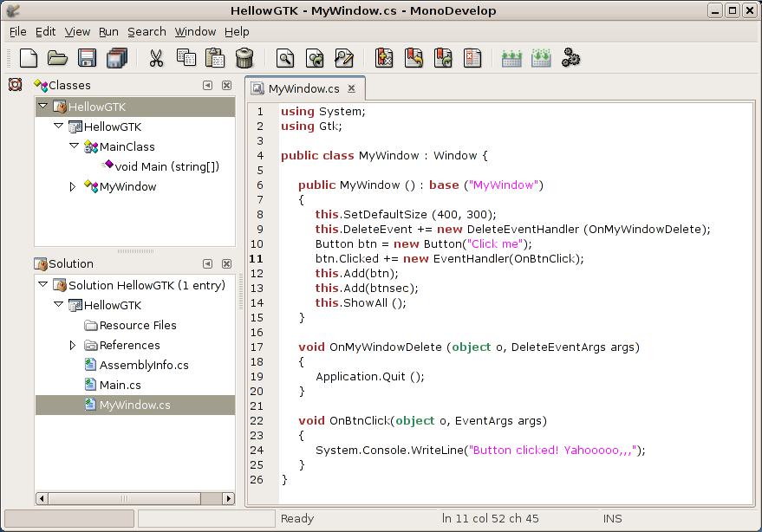Open the Search menu
762x532 pixels.
pos(147,31)
